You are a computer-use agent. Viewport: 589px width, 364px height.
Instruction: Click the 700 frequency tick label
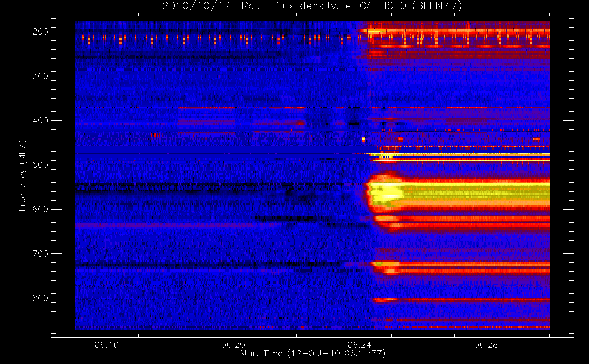40,254
